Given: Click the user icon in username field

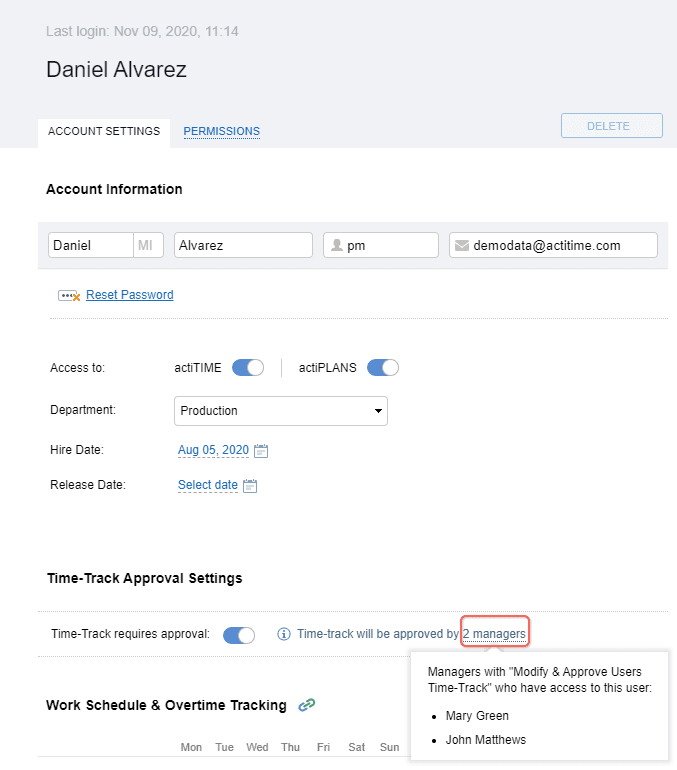Looking at the screenshot, I should coord(337,245).
